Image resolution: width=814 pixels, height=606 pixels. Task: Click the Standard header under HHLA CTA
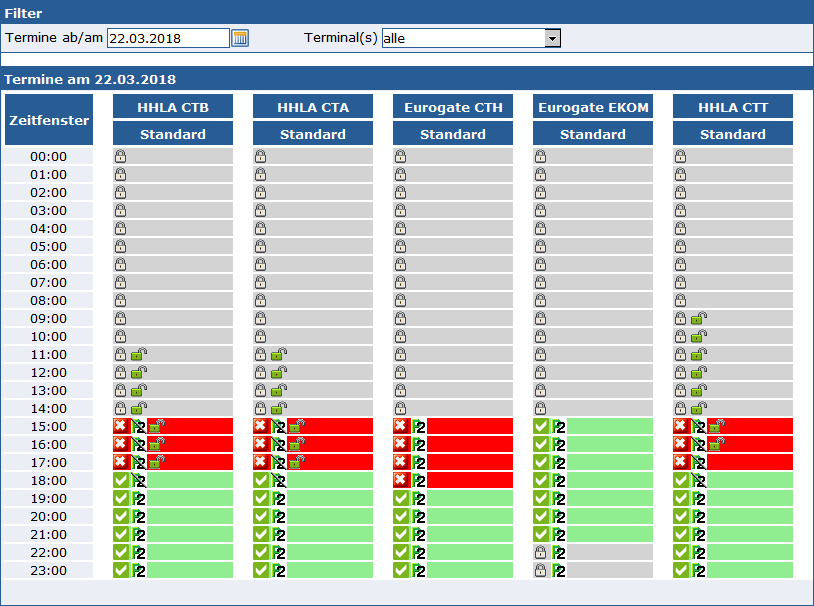pos(313,134)
